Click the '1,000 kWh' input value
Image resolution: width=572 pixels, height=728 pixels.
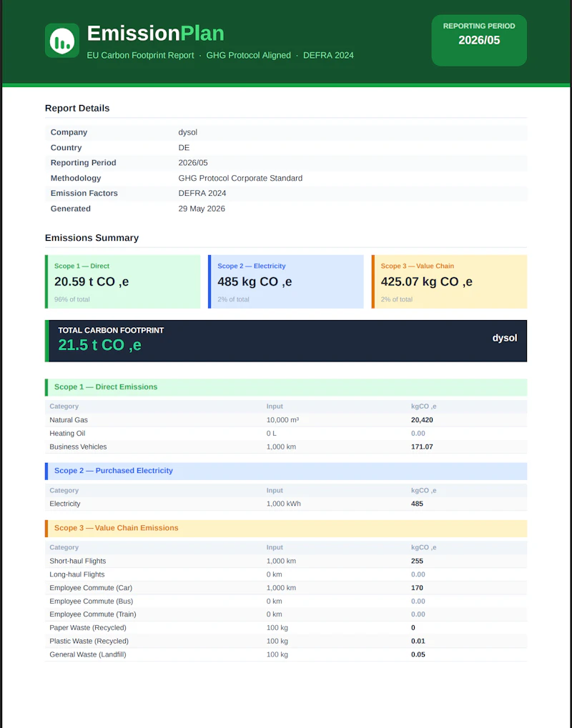pos(283,504)
